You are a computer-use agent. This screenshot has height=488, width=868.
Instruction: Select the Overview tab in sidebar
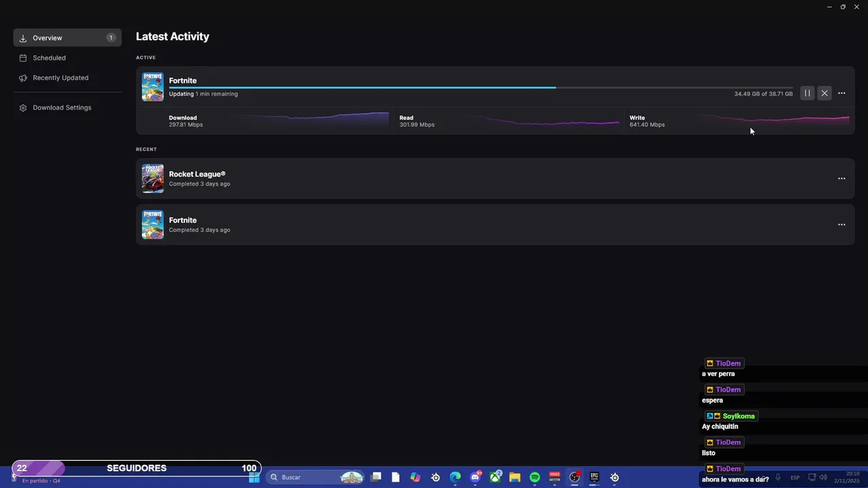pyautogui.click(x=67, y=38)
